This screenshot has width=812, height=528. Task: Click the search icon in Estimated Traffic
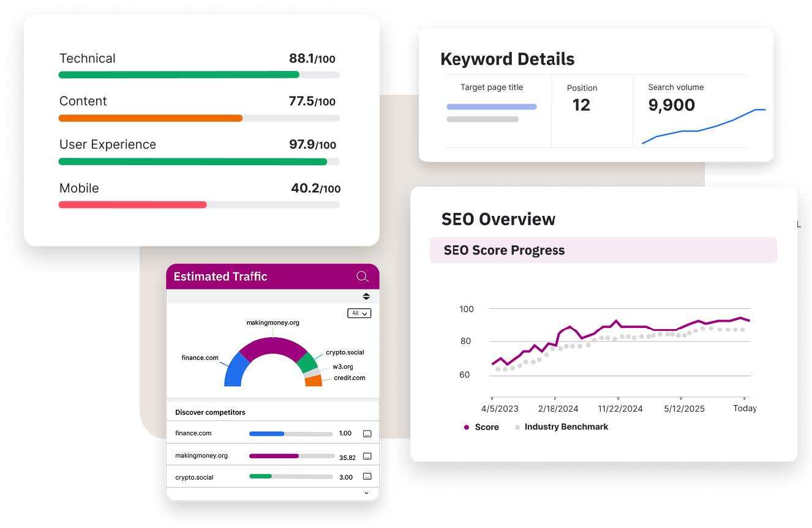(362, 277)
